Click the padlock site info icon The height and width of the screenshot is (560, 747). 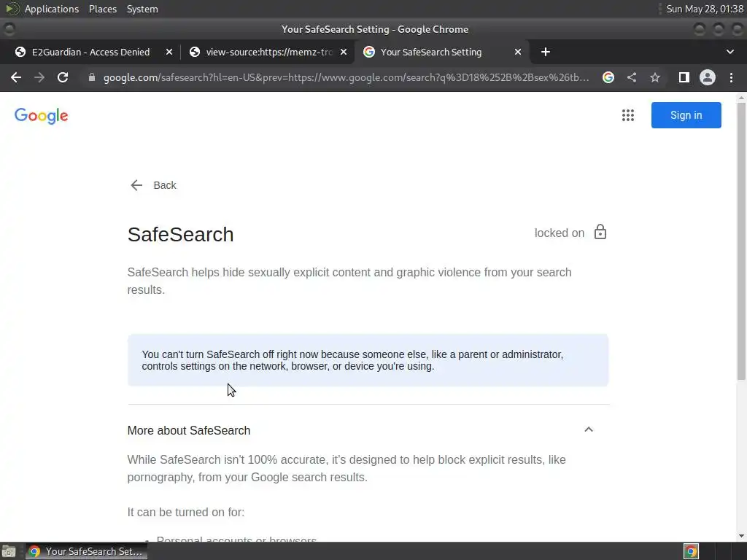point(92,77)
